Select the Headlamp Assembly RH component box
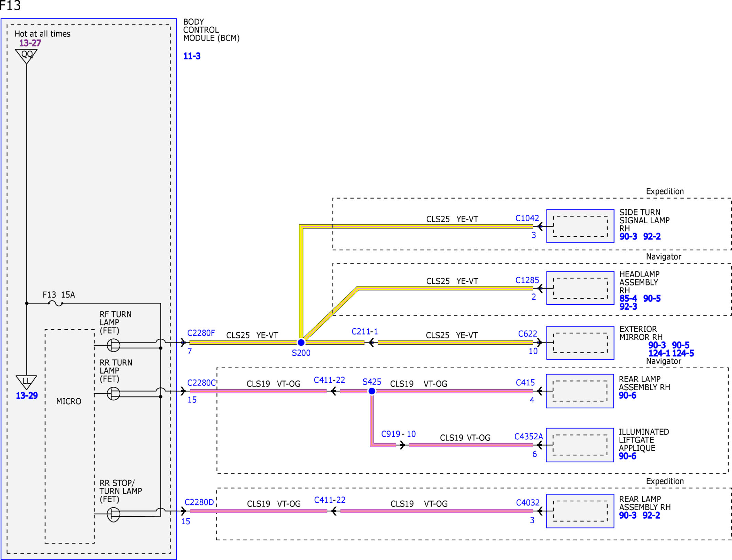 click(580, 288)
